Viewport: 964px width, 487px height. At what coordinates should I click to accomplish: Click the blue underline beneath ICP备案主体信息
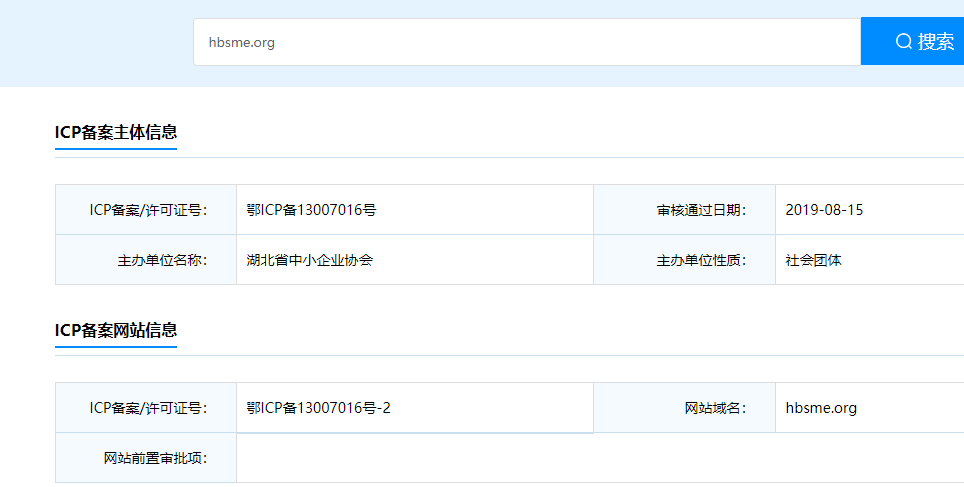[x=116, y=149]
